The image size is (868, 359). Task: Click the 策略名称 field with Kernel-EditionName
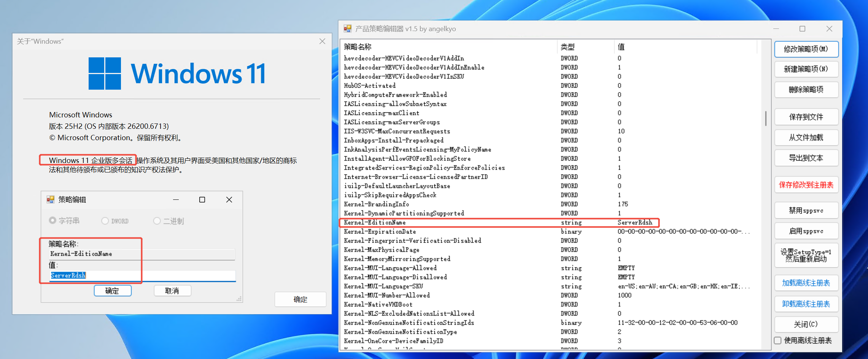[142, 254]
